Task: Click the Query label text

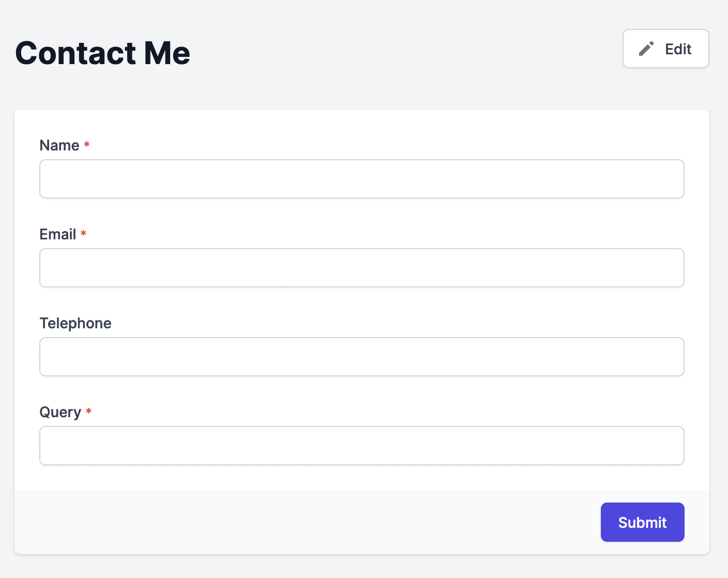Action: coord(60,413)
